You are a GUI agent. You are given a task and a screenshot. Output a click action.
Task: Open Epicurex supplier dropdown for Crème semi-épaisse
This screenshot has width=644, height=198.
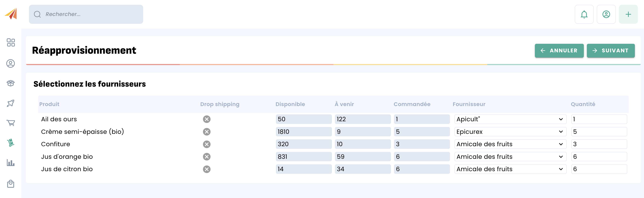(x=510, y=132)
